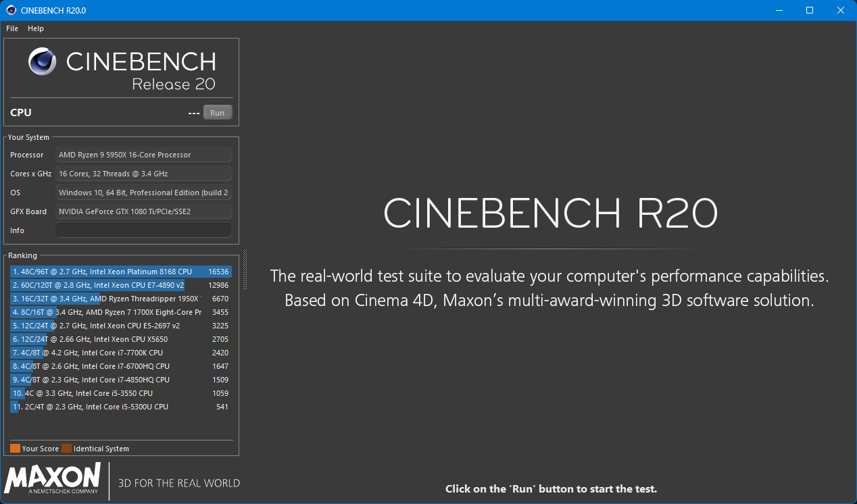Choose the Threadripper 1950X ranking entry
Viewport: 857px width, 504px height.
(x=120, y=299)
